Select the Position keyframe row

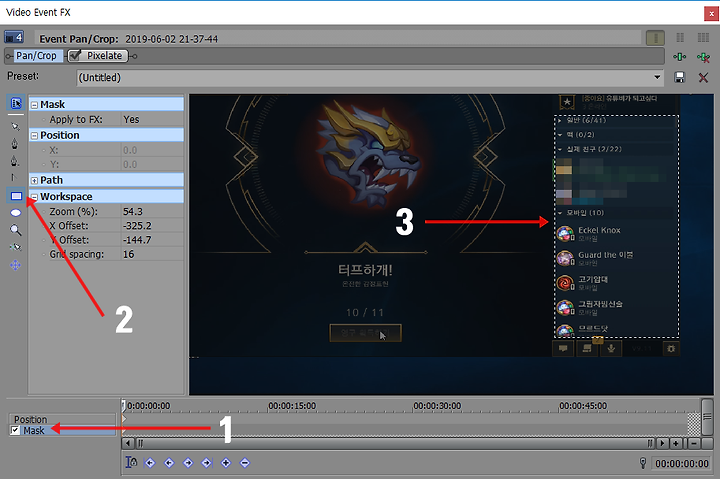coord(62,419)
